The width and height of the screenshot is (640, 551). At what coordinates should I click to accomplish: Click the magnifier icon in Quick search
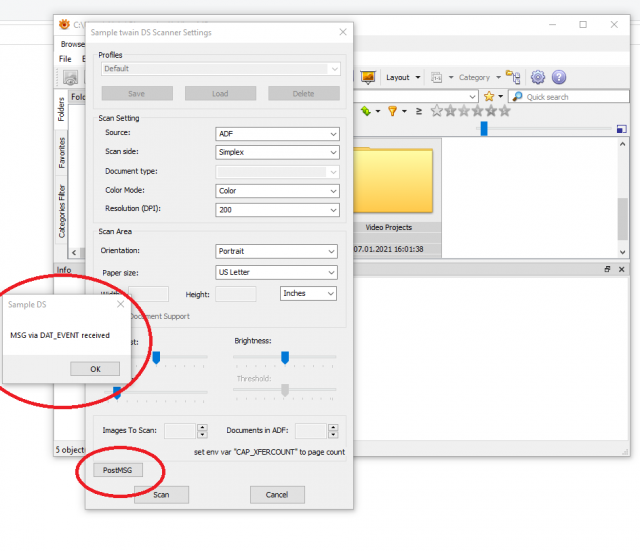coord(517,96)
